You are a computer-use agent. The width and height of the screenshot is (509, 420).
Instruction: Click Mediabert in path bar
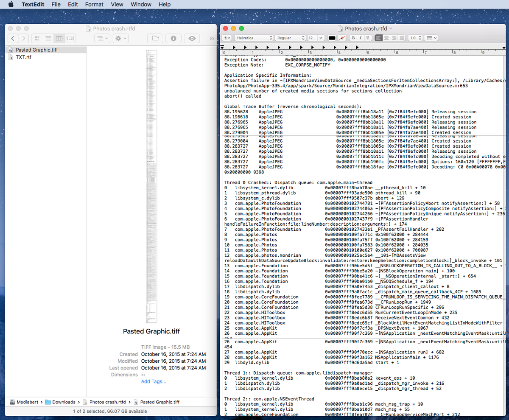[25, 402]
